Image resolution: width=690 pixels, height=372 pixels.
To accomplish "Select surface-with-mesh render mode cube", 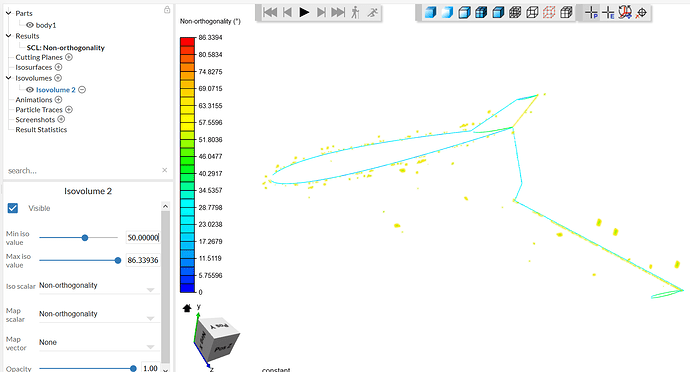I will [x=481, y=12].
